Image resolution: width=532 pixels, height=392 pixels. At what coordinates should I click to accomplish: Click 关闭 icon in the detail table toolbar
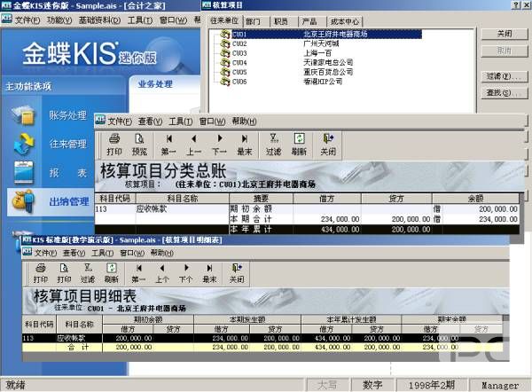click(237, 272)
